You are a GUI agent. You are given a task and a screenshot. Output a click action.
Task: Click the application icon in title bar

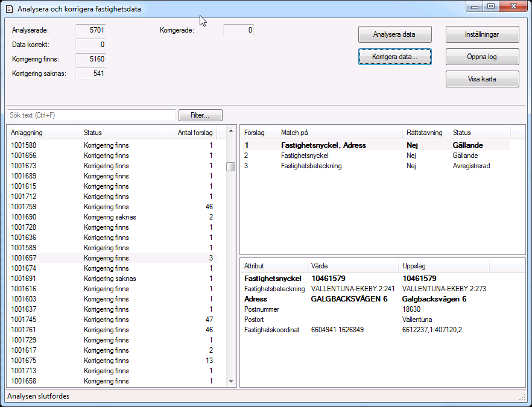(x=9, y=9)
